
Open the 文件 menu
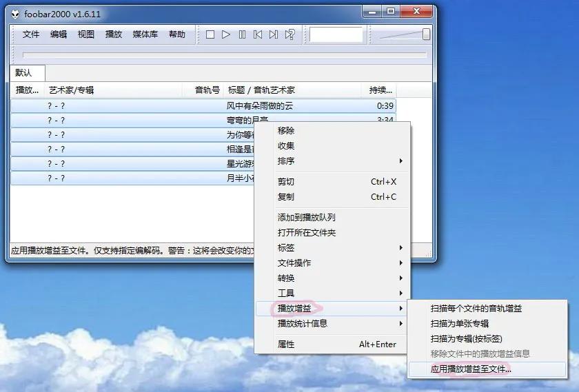pyautogui.click(x=30, y=34)
